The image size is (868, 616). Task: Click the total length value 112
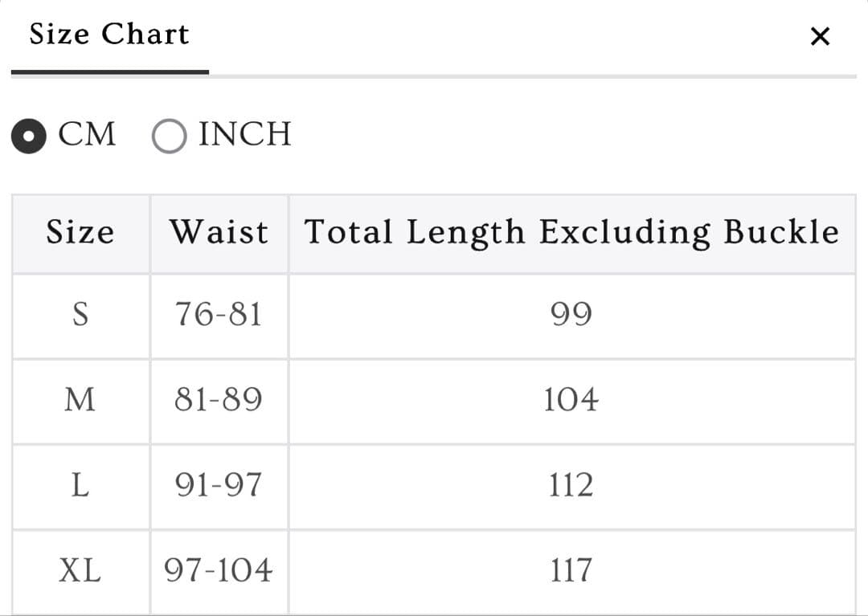571,485
